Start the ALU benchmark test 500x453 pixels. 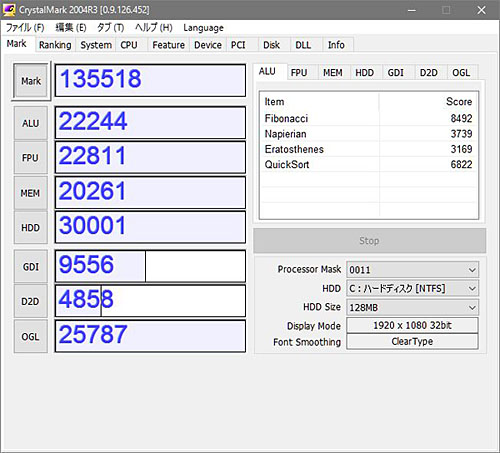point(31,123)
